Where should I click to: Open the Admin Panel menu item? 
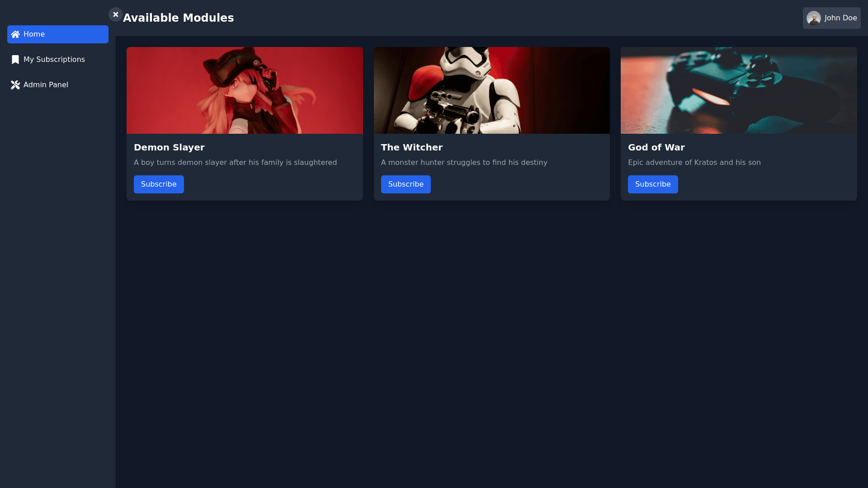coord(46,85)
